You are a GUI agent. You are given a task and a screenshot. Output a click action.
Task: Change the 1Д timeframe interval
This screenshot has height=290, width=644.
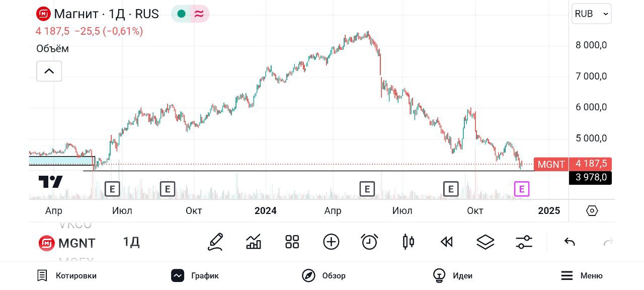tap(131, 242)
